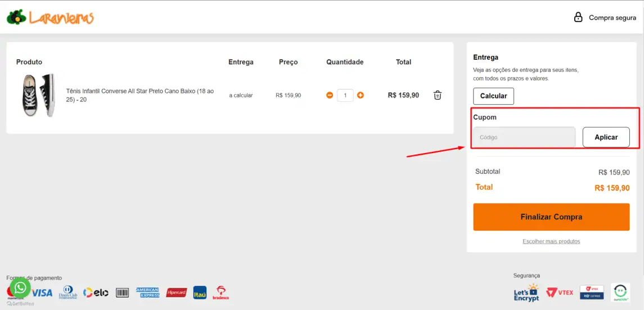Click the Itaú payment icon
The height and width of the screenshot is (310, 644).
click(x=200, y=293)
